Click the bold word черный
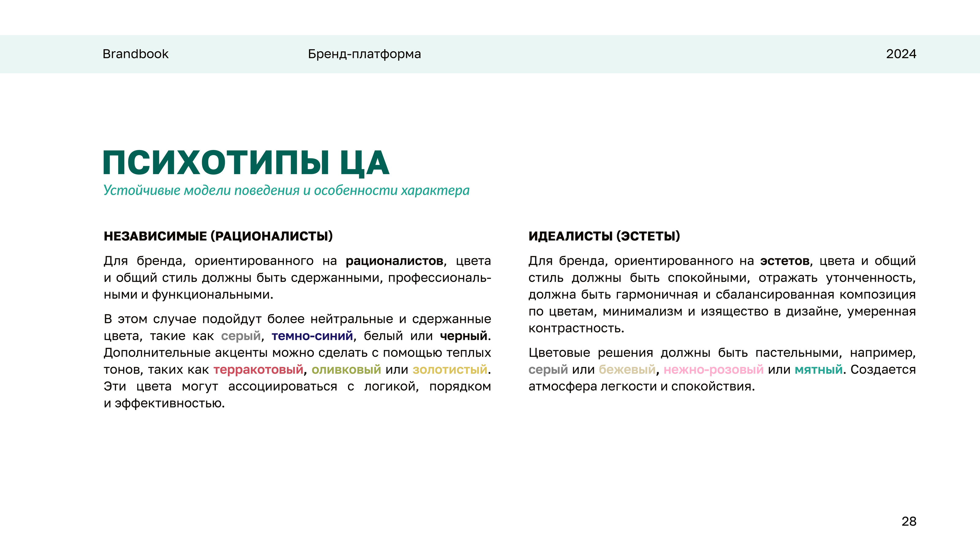Image resolution: width=980 pixels, height=551 pixels. [x=463, y=336]
